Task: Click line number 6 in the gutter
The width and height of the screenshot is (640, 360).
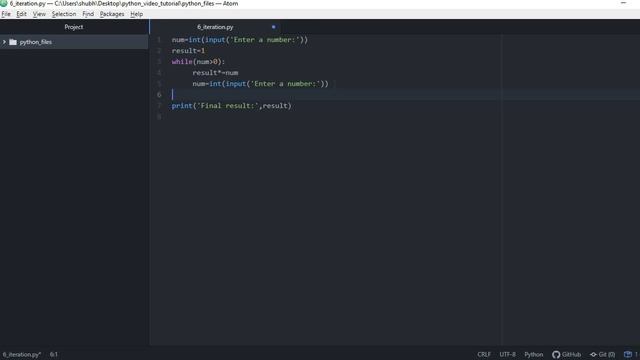Action: 159,95
